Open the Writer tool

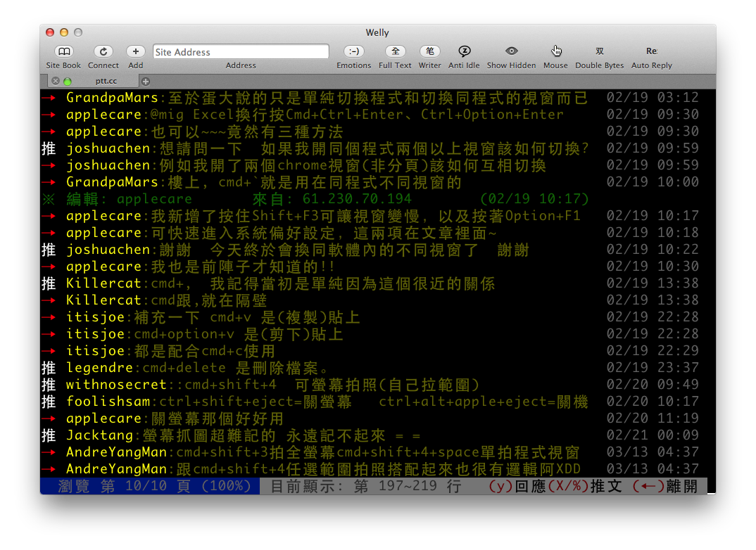pos(429,51)
